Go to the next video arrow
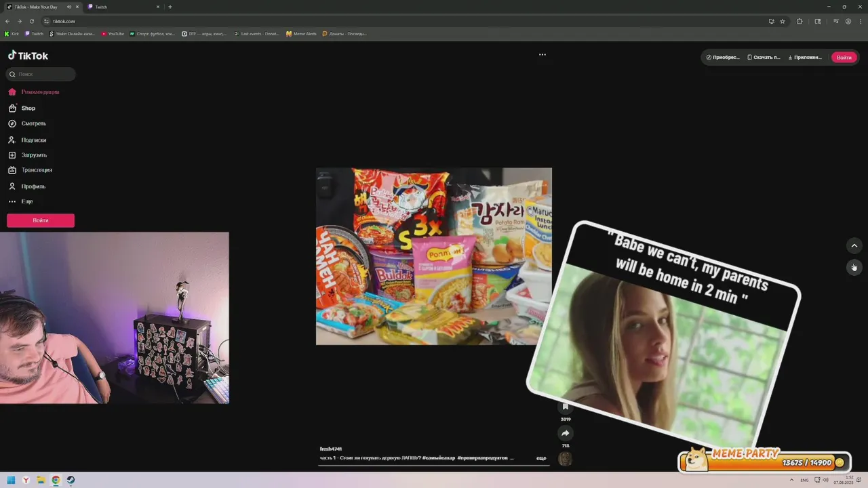This screenshot has width=868, height=488. (854, 267)
